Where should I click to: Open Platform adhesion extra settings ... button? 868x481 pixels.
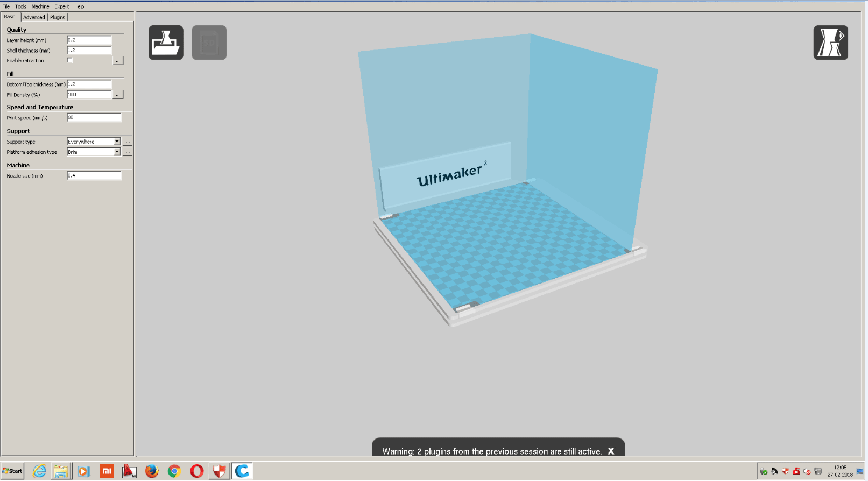coord(128,152)
